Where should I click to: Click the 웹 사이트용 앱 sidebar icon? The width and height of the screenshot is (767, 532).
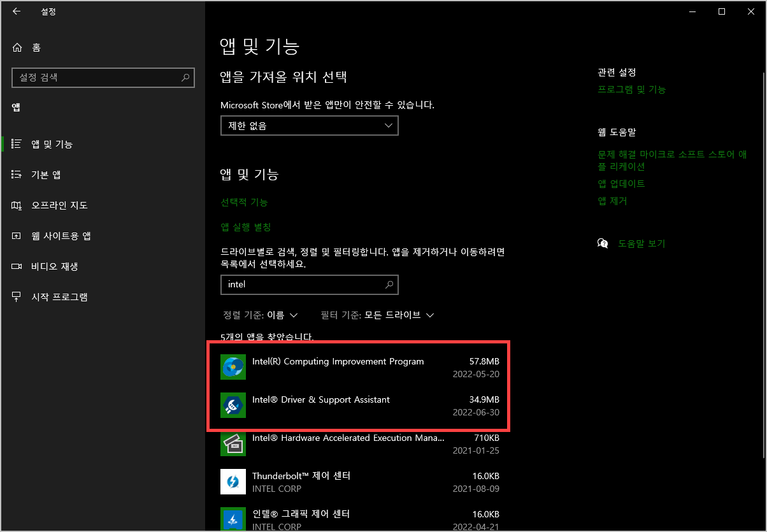17,236
